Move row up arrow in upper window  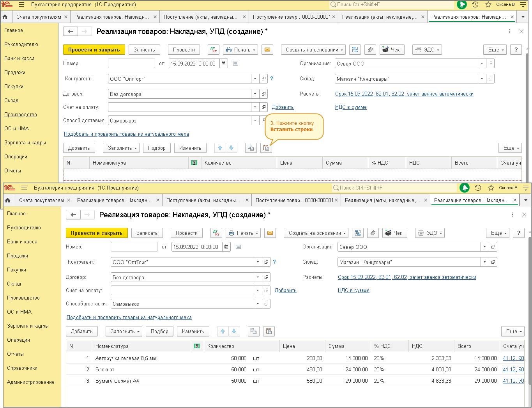(220, 148)
